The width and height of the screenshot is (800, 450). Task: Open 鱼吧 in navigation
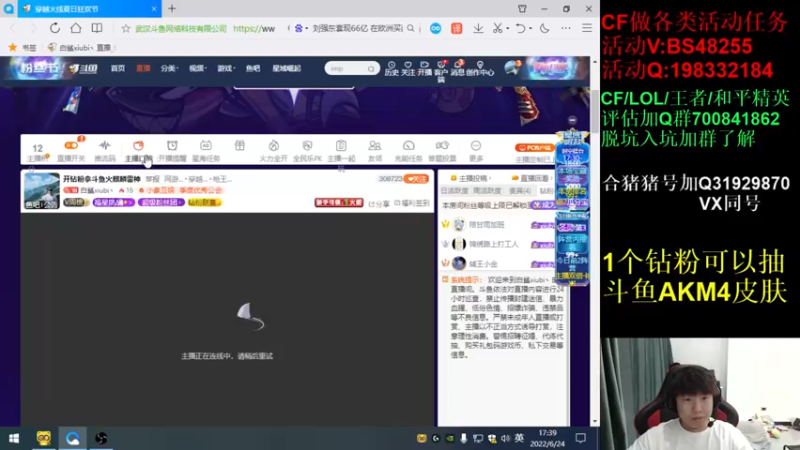253,68
